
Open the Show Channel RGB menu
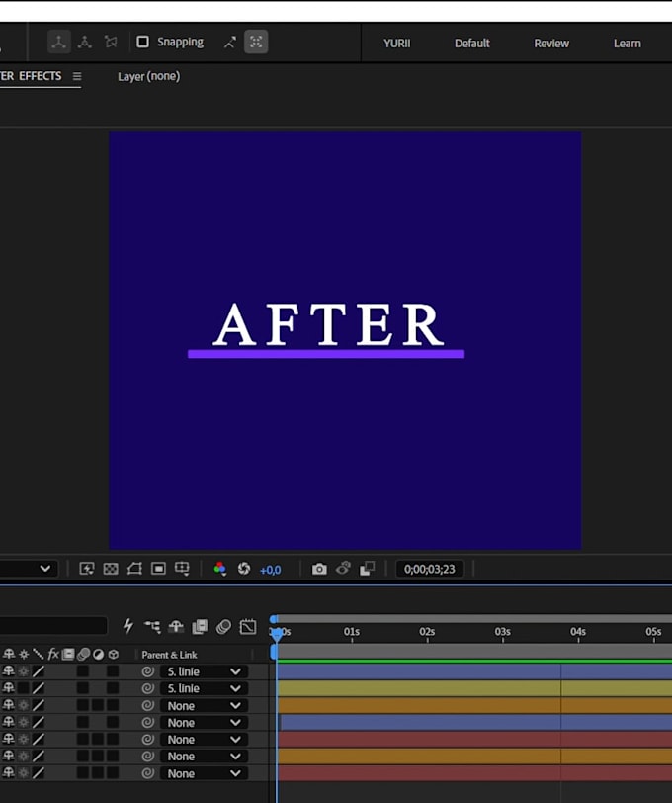click(x=220, y=569)
